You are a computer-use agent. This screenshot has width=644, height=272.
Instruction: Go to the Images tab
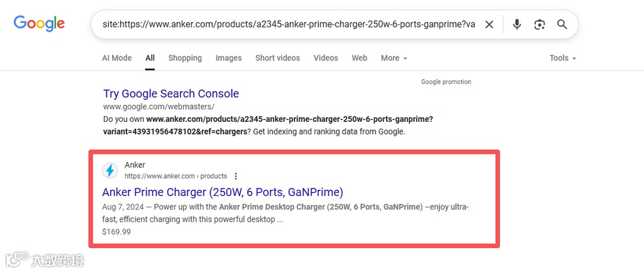228,58
